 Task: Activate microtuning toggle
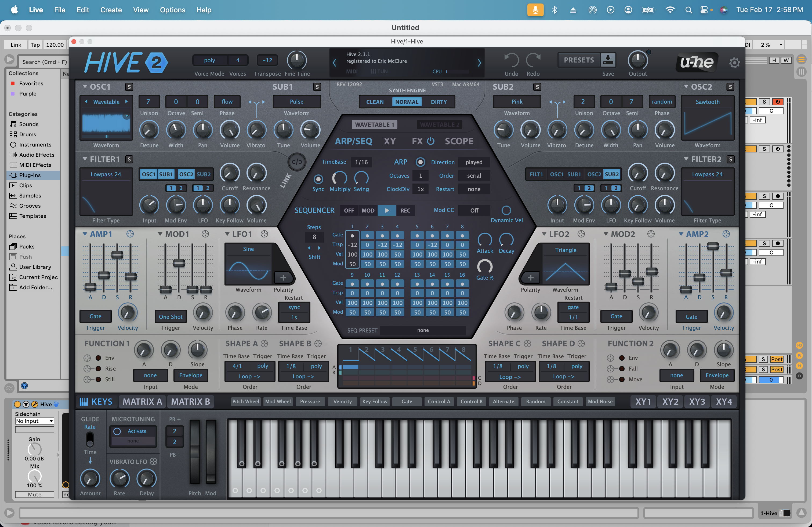(x=117, y=431)
